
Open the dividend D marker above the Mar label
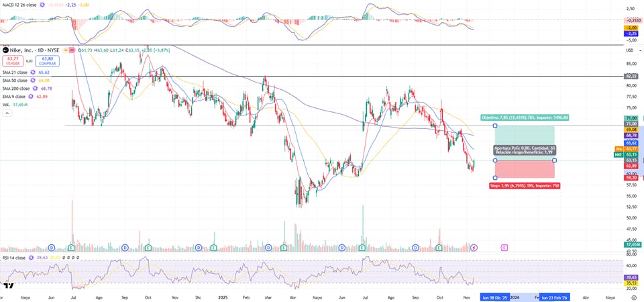(x=268, y=248)
